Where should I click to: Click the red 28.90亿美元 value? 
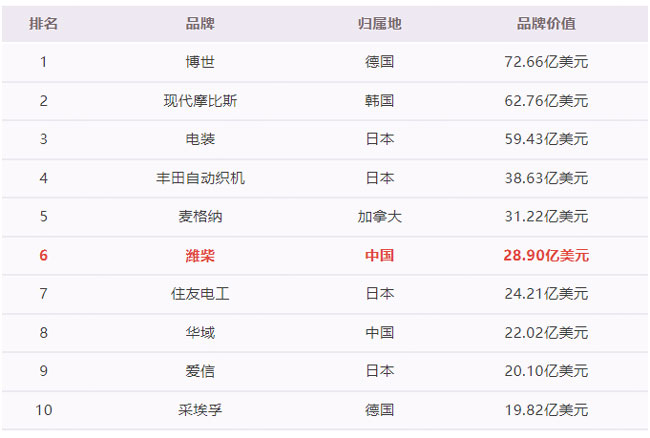point(546,255)
